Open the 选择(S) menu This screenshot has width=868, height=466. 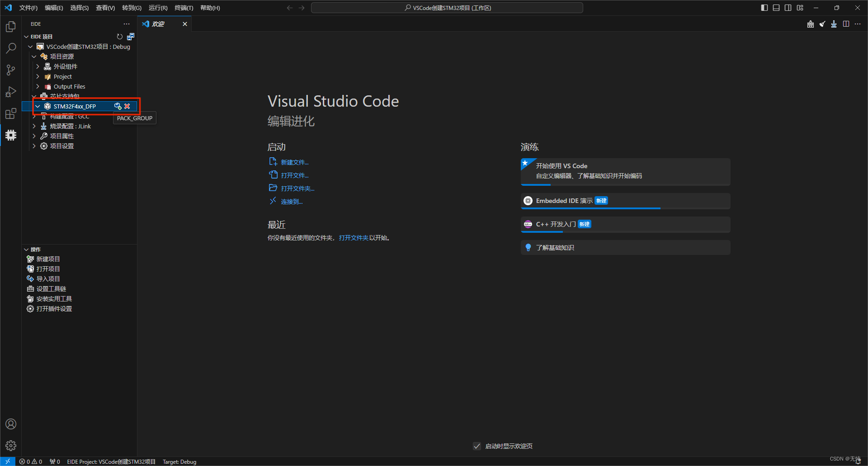(80, 8)
